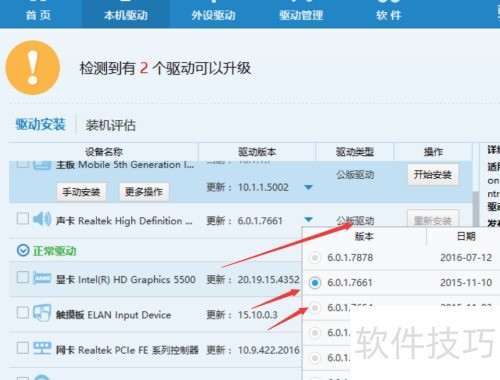The image size is (500, 380).
Task: Click touchpad driver version 15.10.0.3
Action: point(257,315)
